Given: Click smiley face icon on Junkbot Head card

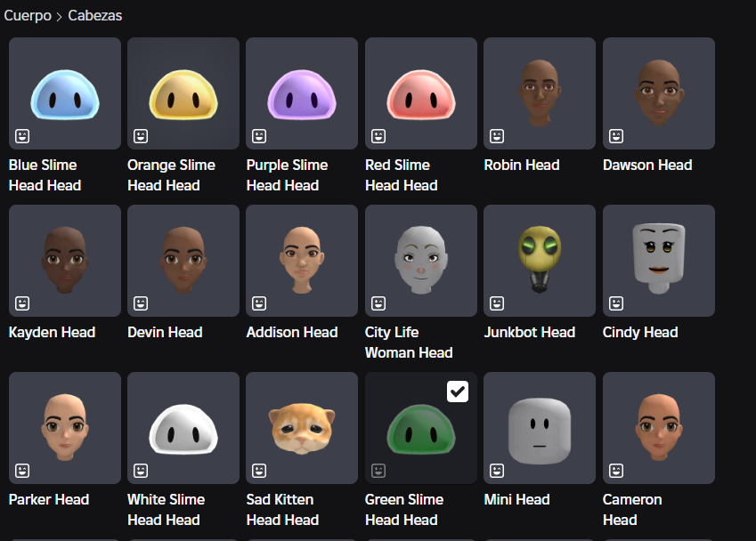Looking at the screenshot, I should coord(497,303).
